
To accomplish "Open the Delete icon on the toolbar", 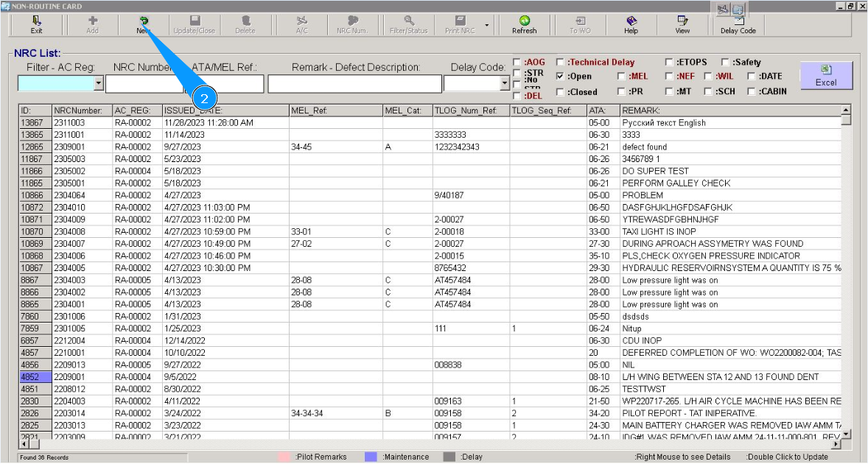I will (x=247, y=24).
